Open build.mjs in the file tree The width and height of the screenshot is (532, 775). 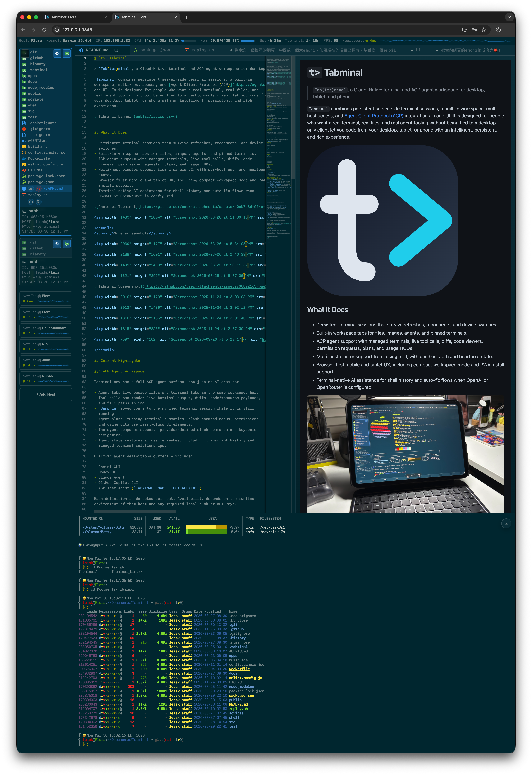(x=46, y=146)
